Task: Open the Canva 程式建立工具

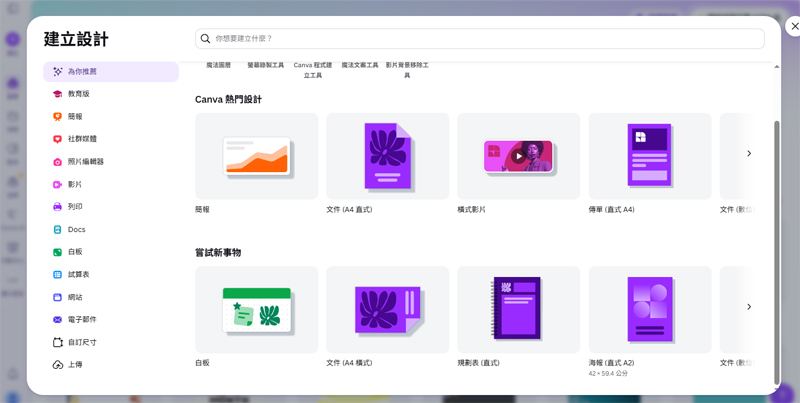Action: click(313, 70)
